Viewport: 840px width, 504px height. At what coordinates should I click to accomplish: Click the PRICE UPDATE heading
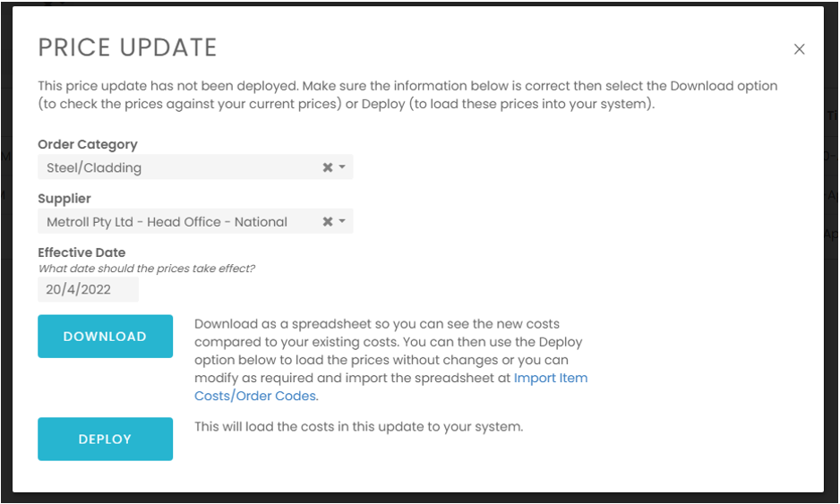[x=127, y=47]
